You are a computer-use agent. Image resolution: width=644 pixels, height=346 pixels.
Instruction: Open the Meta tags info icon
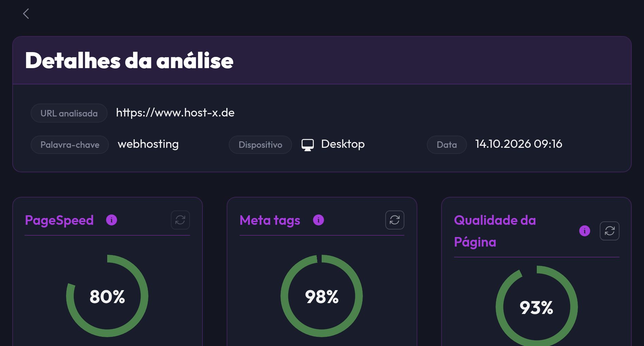[x=319, y=220]
